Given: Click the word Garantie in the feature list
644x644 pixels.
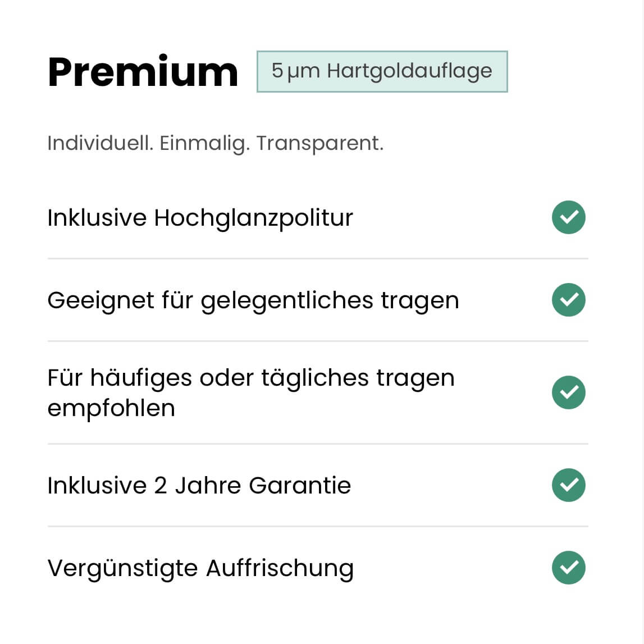Looking at the screenshot, I should point(300,486).
